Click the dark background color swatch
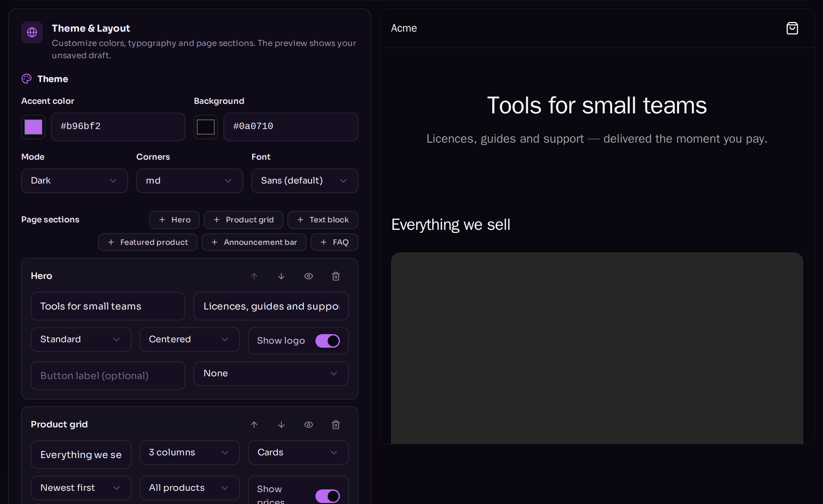This screenshot has width=823, height=504. tap(206, 127)
